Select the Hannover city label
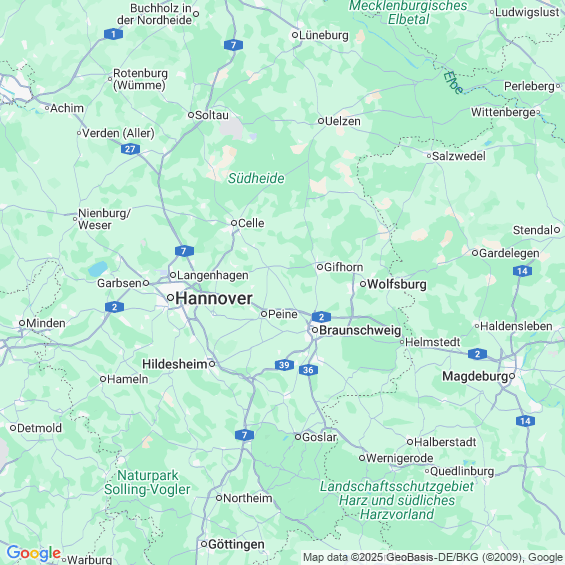 pos(214,298)
